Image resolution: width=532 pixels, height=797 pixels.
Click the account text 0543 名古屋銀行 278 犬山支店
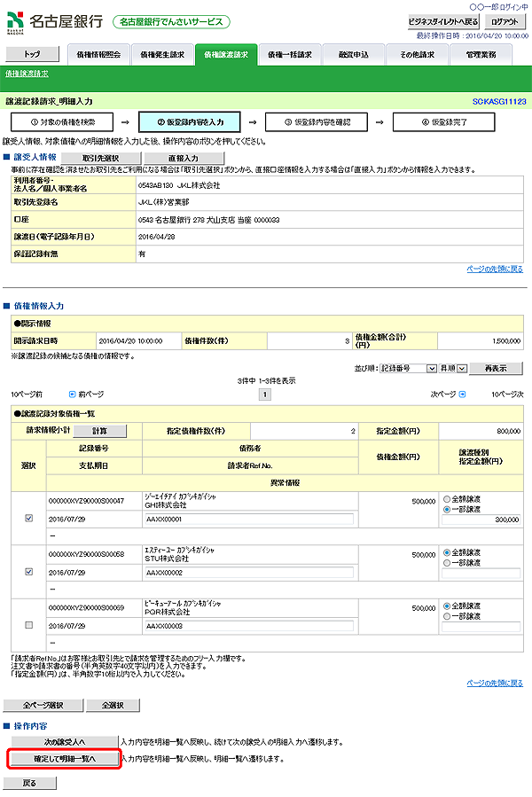(x=208, y=220)
